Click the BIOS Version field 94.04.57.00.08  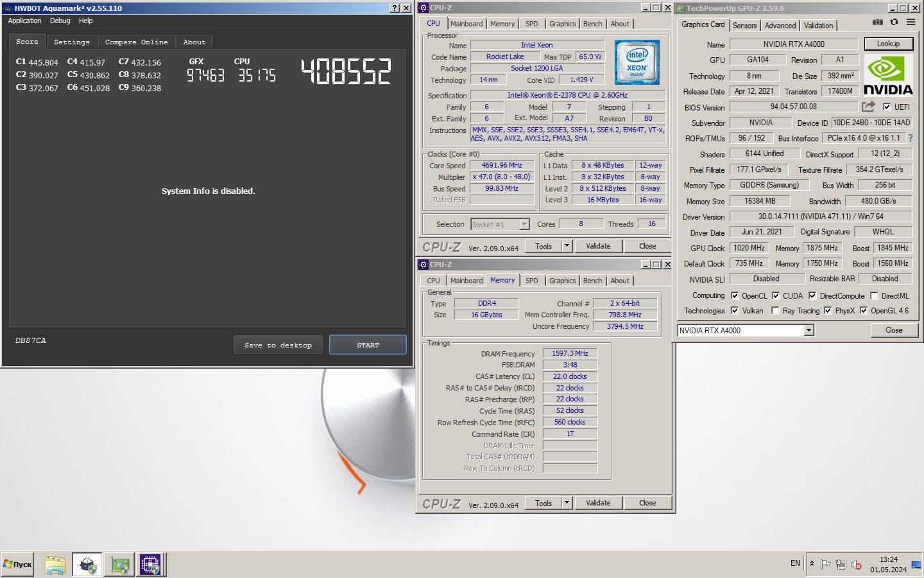tap(794, 107)
